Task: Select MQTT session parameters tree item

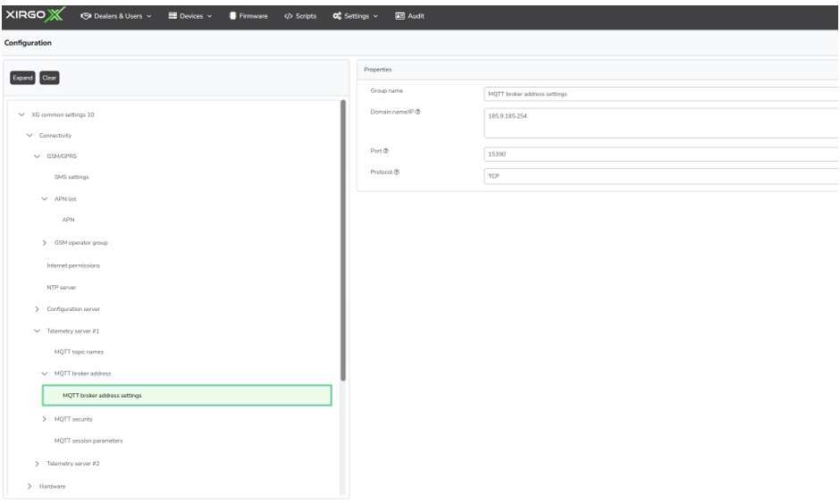Action: click(x=88, y=441)
